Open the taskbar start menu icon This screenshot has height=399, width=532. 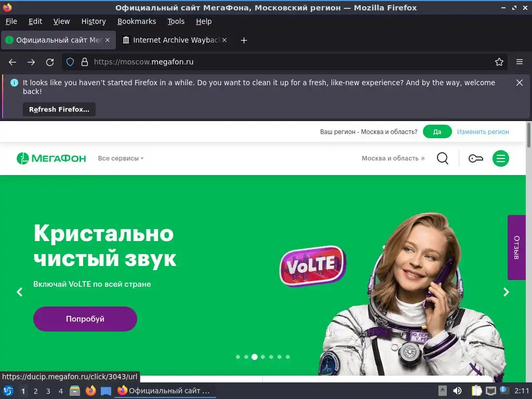point(8,391)
